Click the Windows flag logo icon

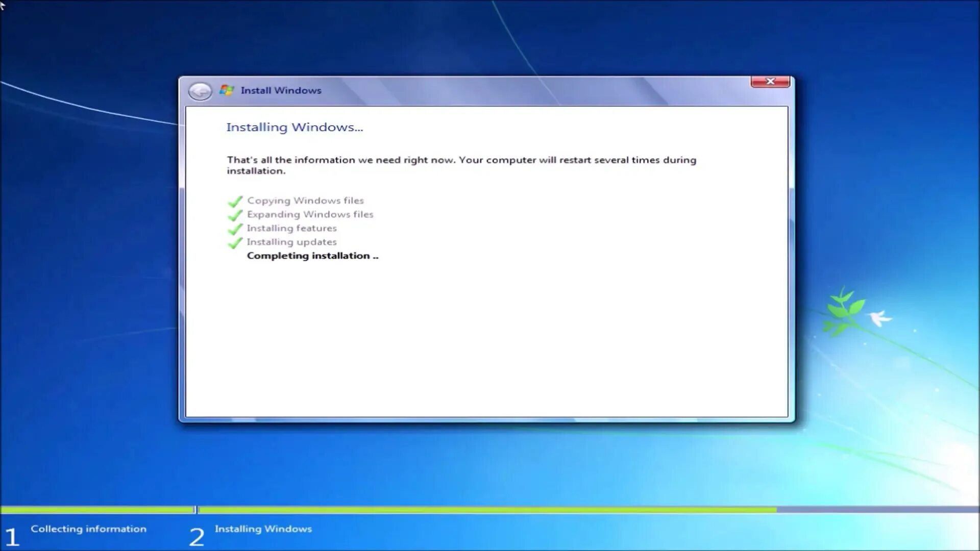pyautogui.click(x=227, y=90)
